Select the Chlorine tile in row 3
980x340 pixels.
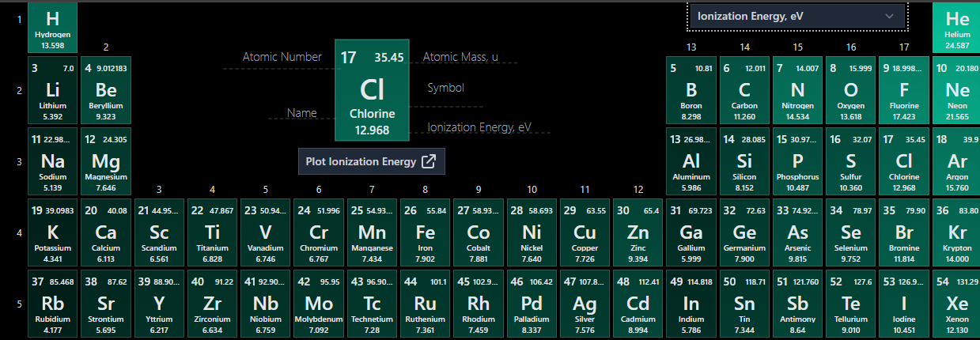click(x=904, y=162)
